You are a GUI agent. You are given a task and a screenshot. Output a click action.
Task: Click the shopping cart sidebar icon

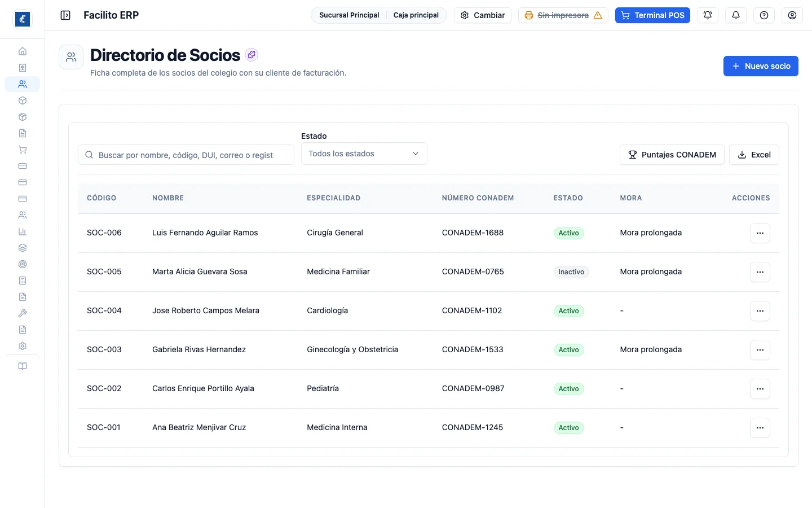(x=23, y=150)
